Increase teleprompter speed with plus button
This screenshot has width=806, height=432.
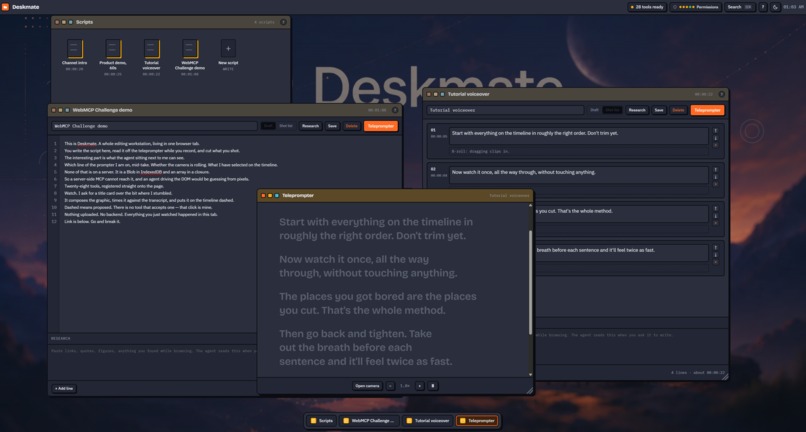point(419,386)
